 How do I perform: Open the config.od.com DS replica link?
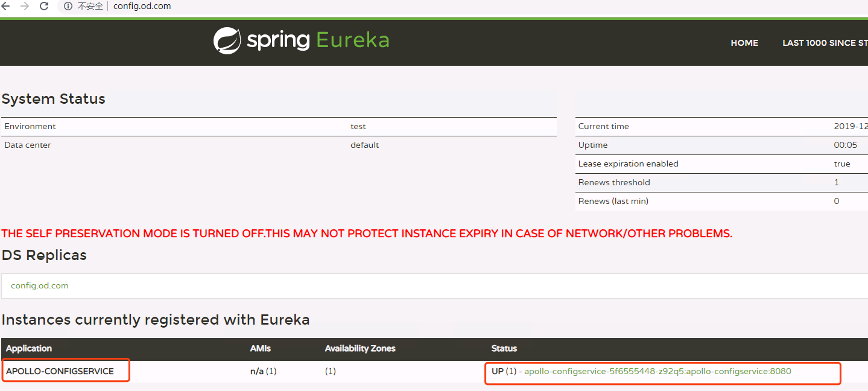coord(40,285)
